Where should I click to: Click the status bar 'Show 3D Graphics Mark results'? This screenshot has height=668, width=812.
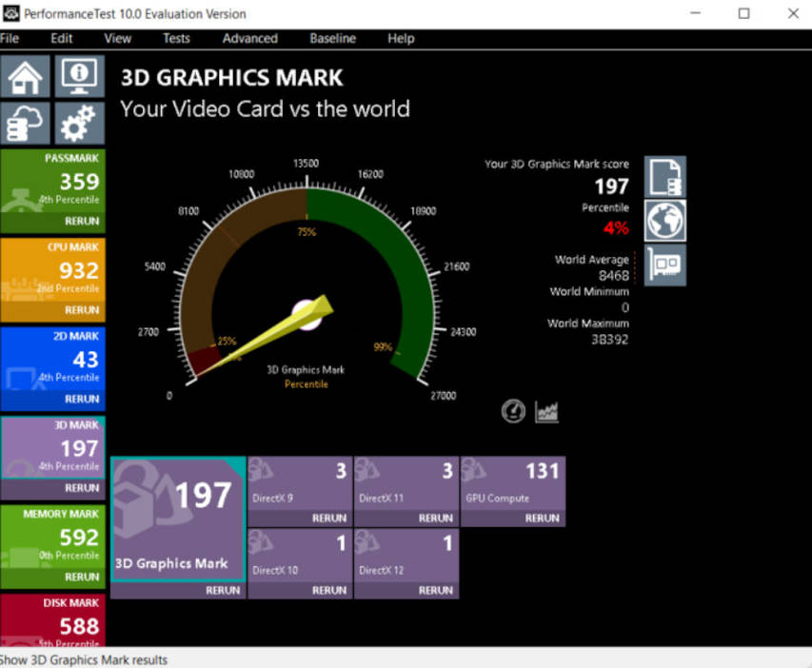tap(84, 659)
